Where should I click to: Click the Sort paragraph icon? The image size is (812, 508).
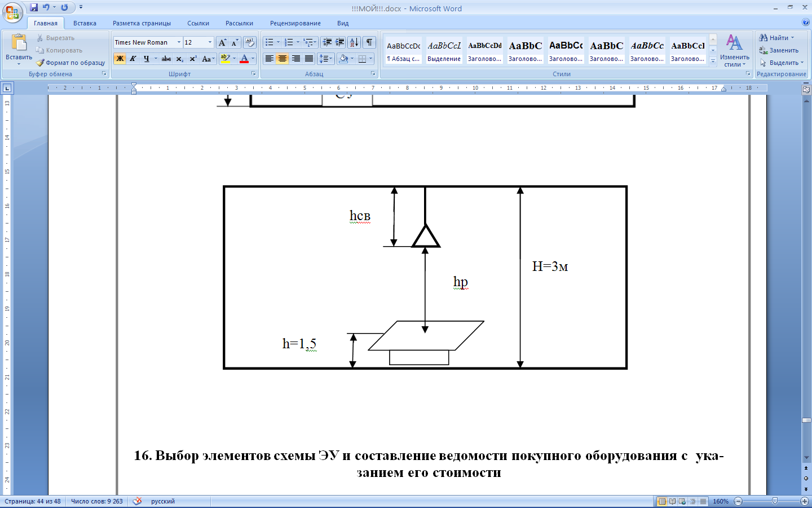tap(354, 42)
